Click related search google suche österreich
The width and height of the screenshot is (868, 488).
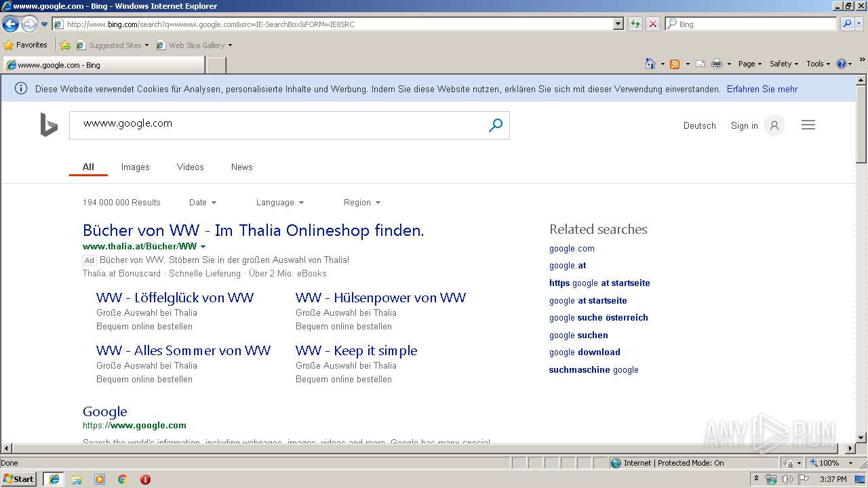pos(599,318)
